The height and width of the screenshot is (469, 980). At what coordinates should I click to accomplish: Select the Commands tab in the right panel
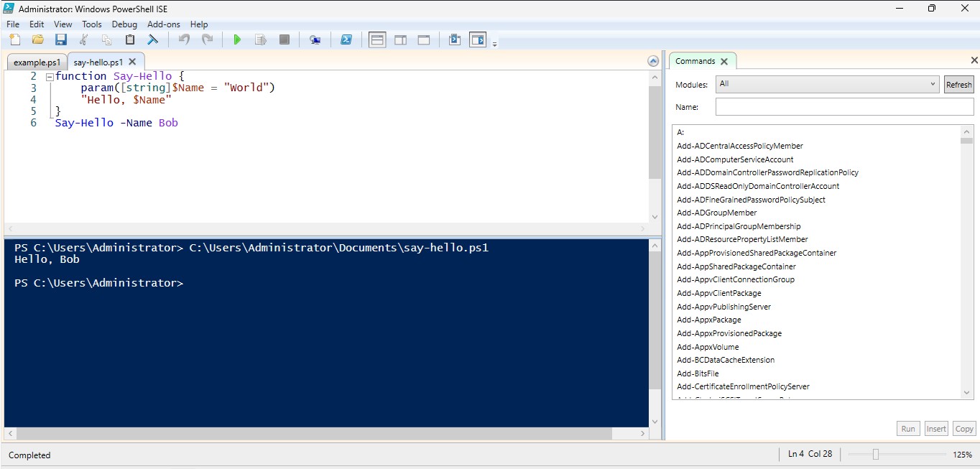click(x=695, y=61)
